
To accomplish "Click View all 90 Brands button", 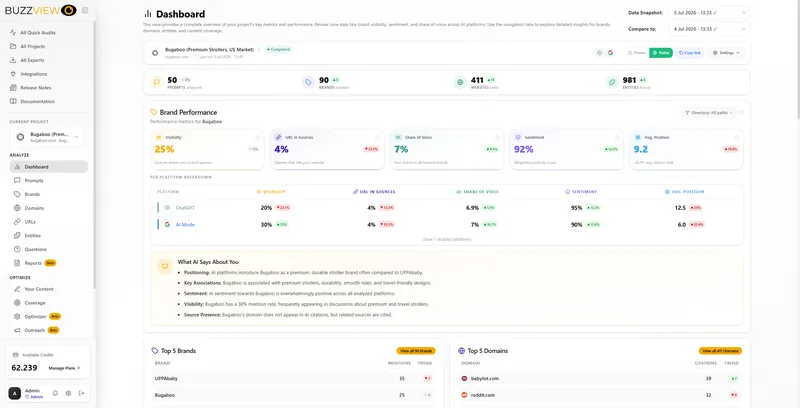I will pyautogui.click(x=416, y=351).
